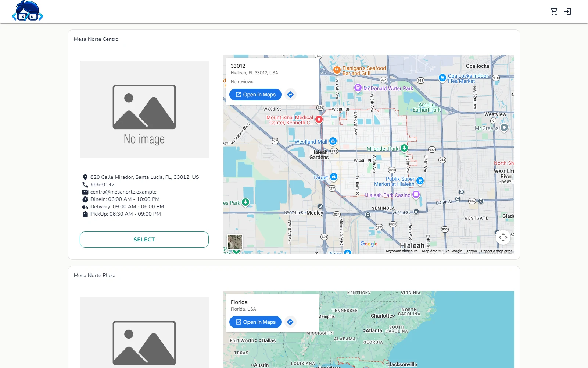This screenshot has height=368, width=588.
Task: Click Report a map error
Action: [496, 251]
